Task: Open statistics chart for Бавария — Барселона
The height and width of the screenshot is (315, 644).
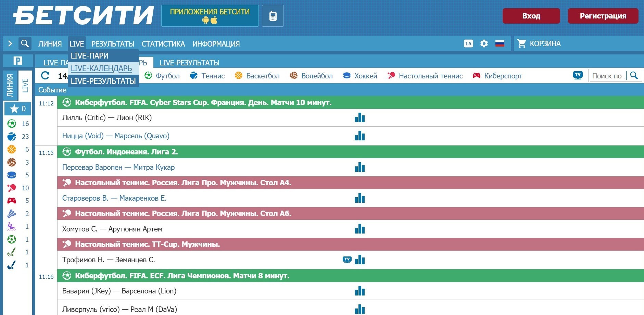Action: [x=360, y=291]
